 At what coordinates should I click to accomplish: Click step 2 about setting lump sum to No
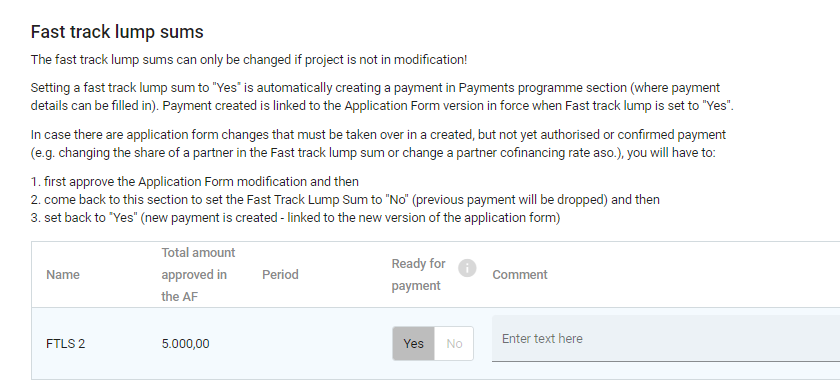(x=345, y=200)
